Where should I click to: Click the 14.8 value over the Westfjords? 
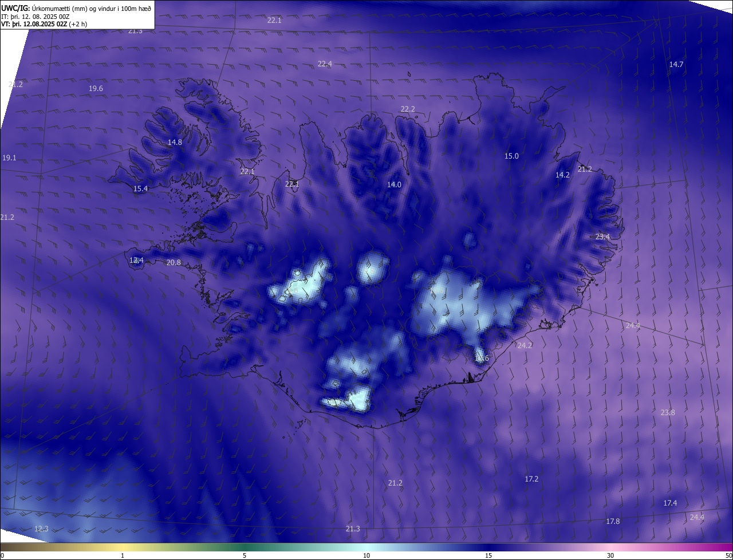point(175,142)
